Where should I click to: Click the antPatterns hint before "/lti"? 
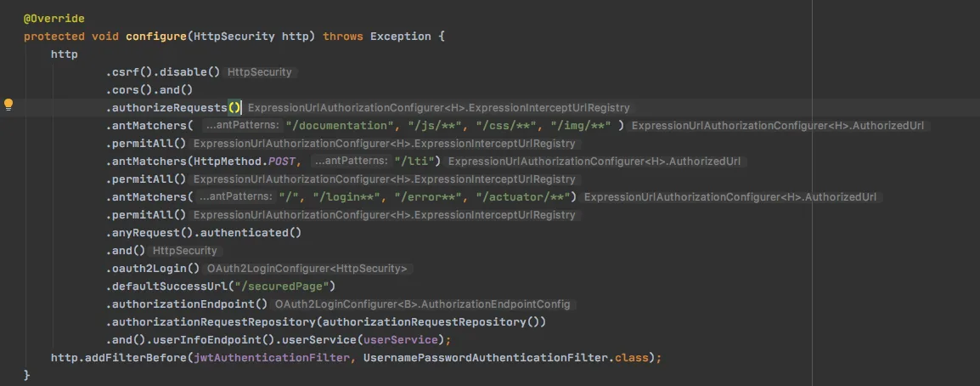click(352, 162)
